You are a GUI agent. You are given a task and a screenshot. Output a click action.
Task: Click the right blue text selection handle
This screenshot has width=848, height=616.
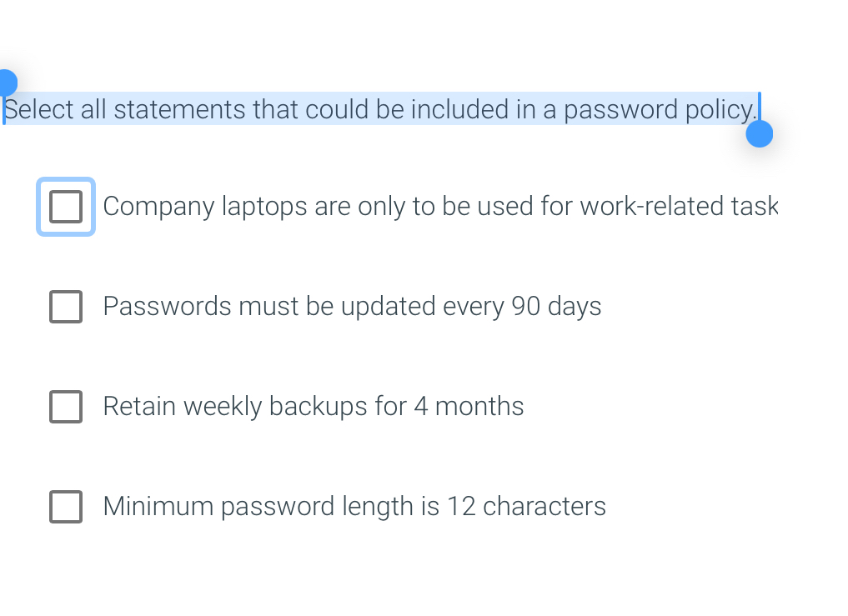coord(760,132)
